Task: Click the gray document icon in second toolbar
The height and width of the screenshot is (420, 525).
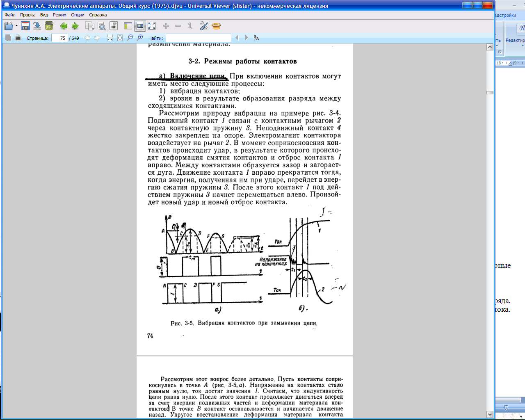Action: pyautogui.click(x=8, y=38)
